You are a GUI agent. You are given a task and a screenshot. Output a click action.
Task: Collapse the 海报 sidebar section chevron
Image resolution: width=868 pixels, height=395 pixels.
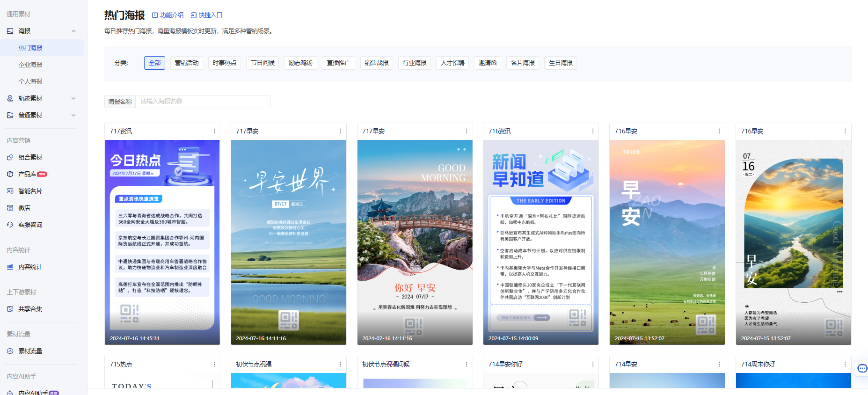click(73, 31)
